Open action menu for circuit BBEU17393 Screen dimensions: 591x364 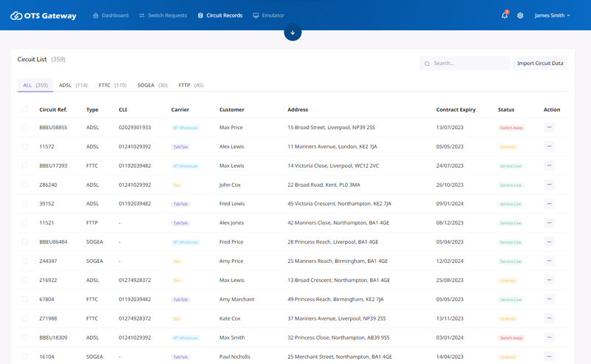[x=549, y=165]
